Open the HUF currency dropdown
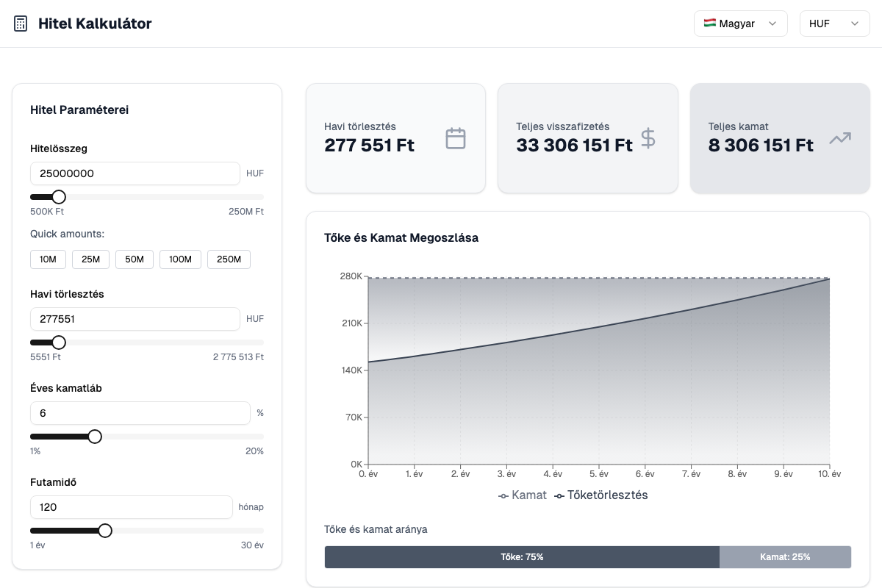 tap(834, 24)
